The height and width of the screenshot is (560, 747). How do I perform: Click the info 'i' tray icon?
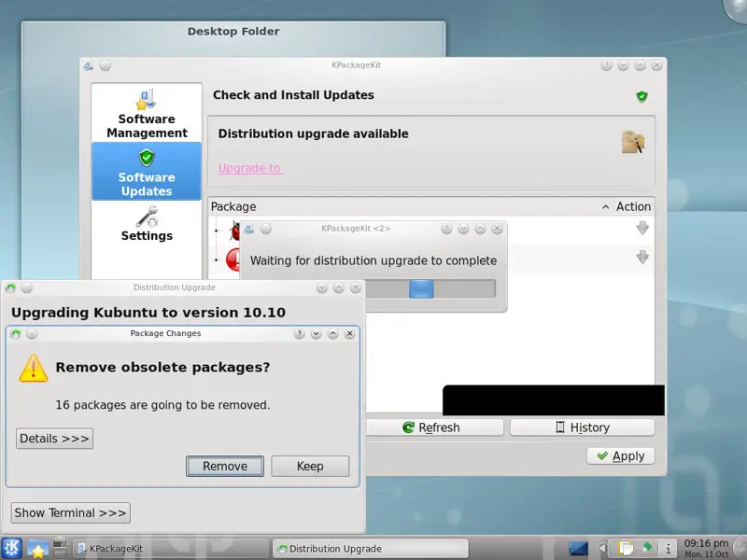click(x=669, y=549)
